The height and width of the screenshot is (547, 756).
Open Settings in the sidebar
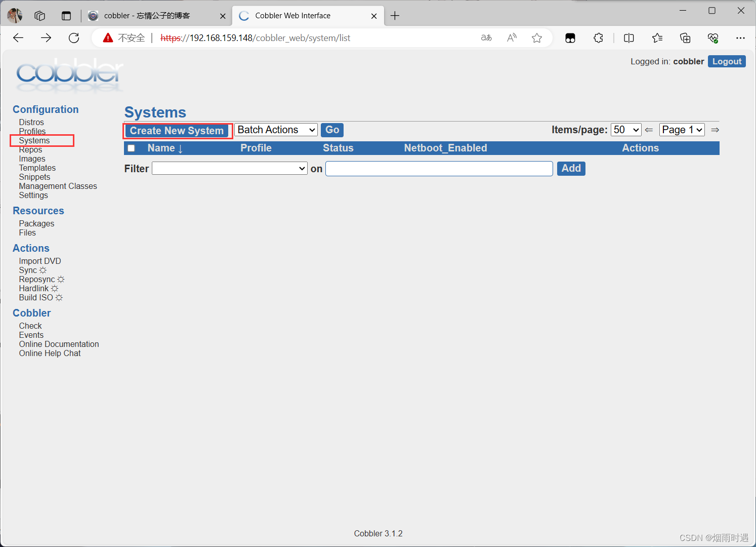[33, 195]
